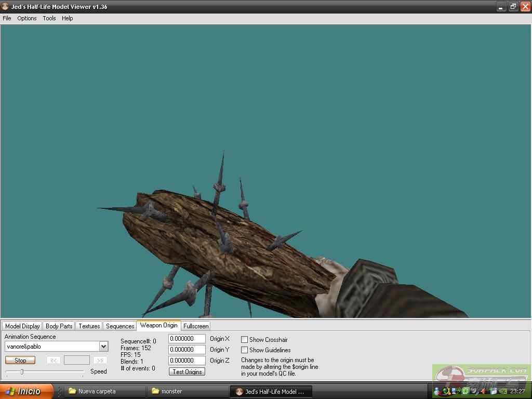Switch to monster folder taskbar window

click(188, 391)
